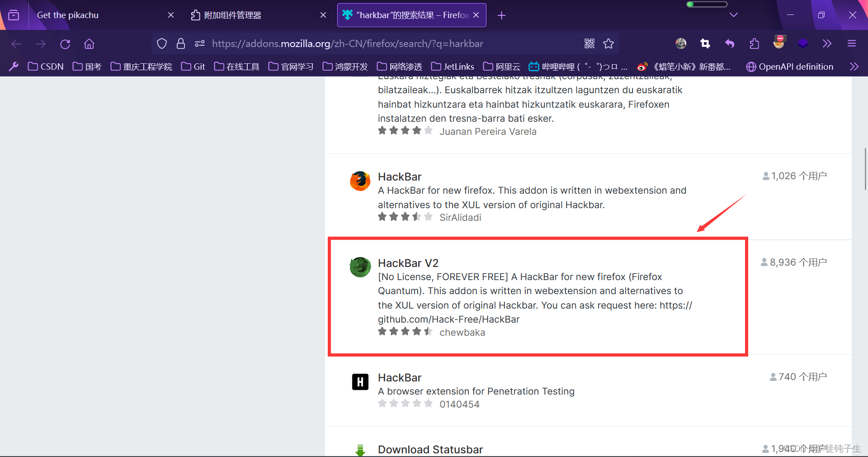This screenshot has width=868, height=457.
Task: Open the Git bookmarks folder
Action: (x=193, y=67)
